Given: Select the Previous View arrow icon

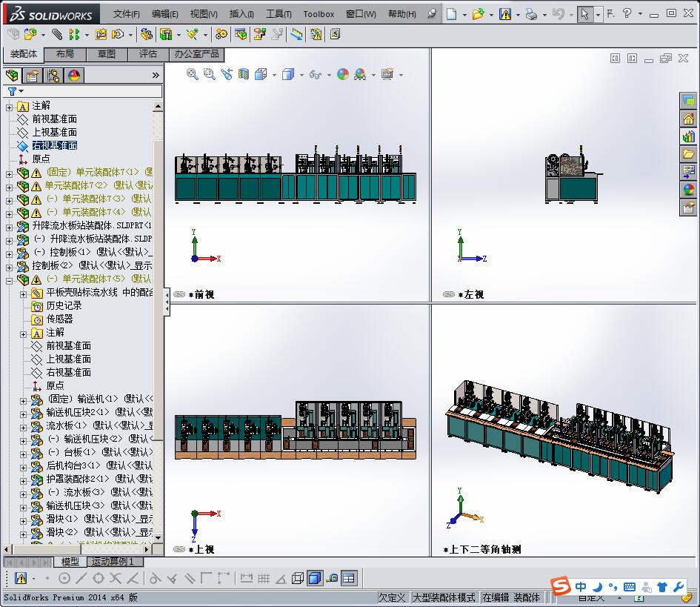Looking at the screenshot, I should click(227, 74).
